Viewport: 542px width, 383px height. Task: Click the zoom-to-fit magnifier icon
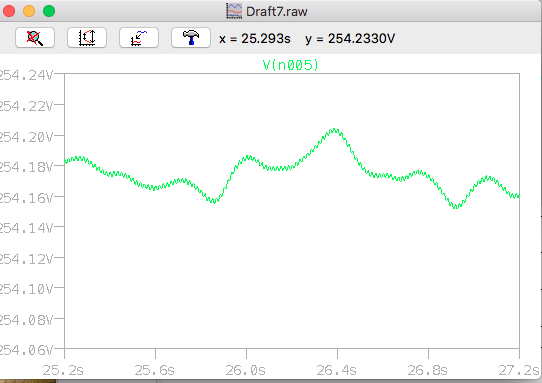(x=35, y=38)
